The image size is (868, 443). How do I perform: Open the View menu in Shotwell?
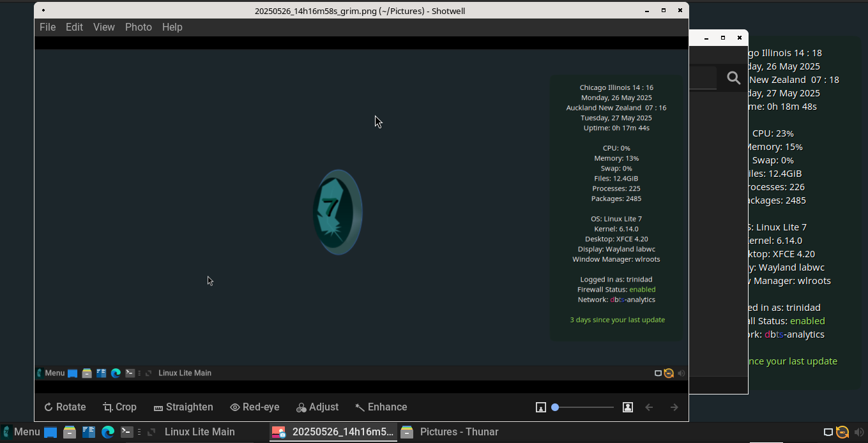104,27
